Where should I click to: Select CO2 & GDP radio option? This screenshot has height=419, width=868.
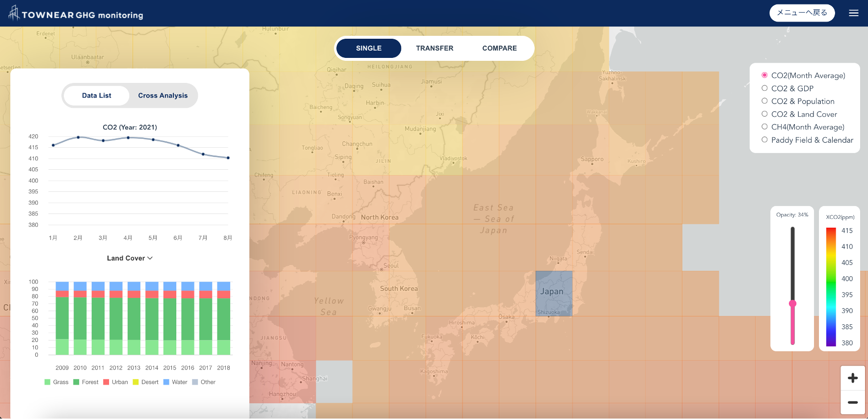(x=764, y=88)
